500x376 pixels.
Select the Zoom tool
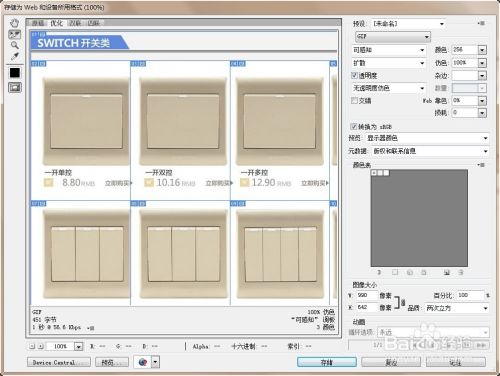coord(14,45)
